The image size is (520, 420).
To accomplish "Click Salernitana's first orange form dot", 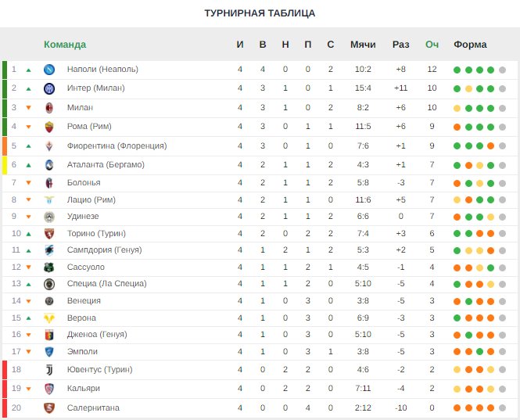I will (x=457, y=408).
